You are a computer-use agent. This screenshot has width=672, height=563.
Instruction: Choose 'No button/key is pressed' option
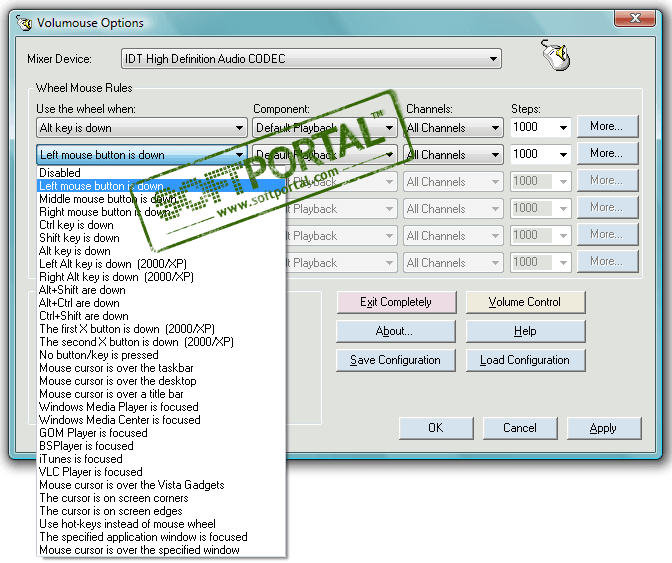161,355
